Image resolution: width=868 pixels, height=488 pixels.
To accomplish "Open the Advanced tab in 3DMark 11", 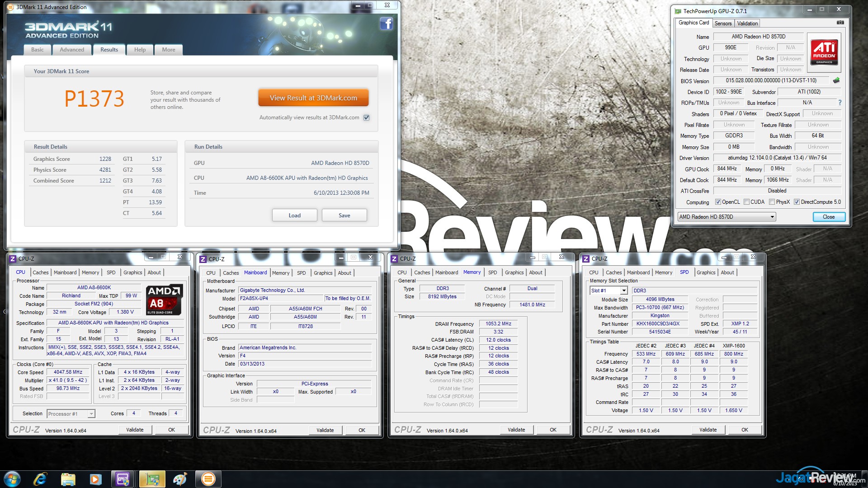I will (x=72, y=50).
